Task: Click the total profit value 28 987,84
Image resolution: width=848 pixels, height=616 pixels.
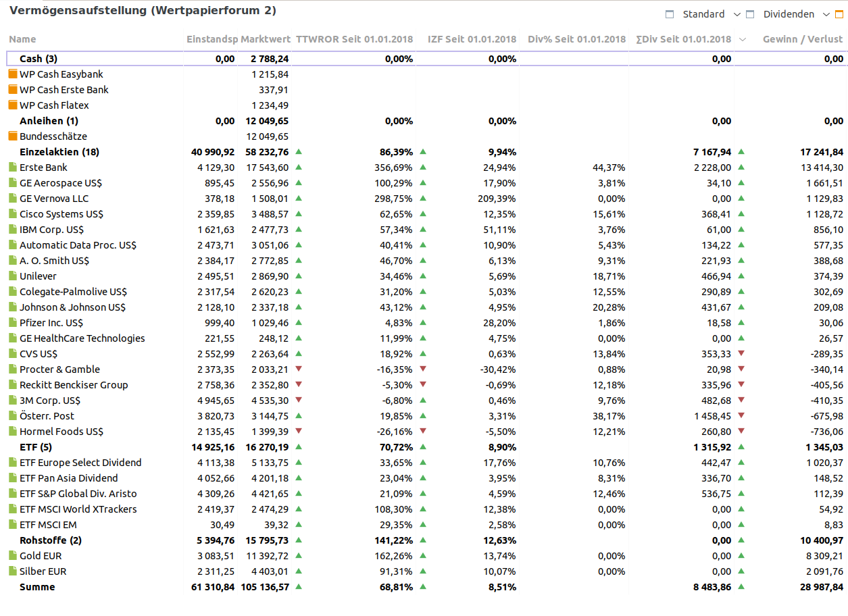Action: [820, 587]
